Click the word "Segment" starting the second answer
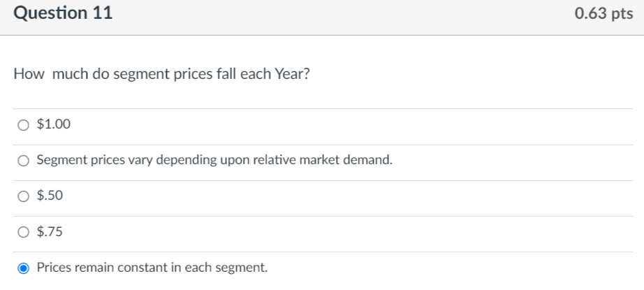Image resolution: width=644 pixels, height=290 pixels. (59, 161)
